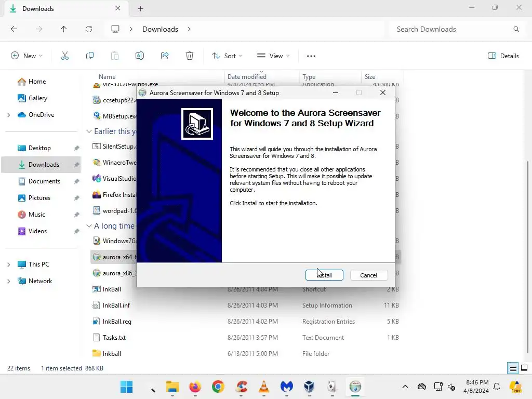Select This PC in navigation pane
This screenshot has width=532, height=399.
[38, 264]
